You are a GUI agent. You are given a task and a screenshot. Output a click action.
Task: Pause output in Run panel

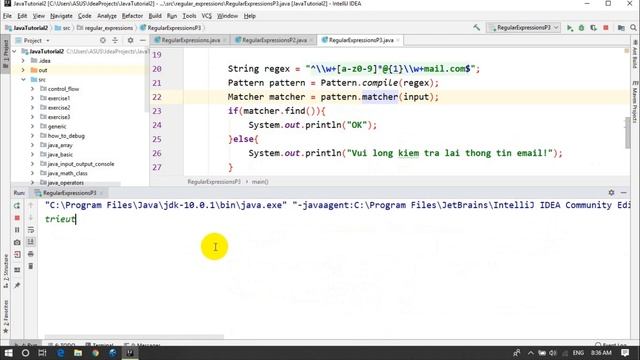[17, 230]
